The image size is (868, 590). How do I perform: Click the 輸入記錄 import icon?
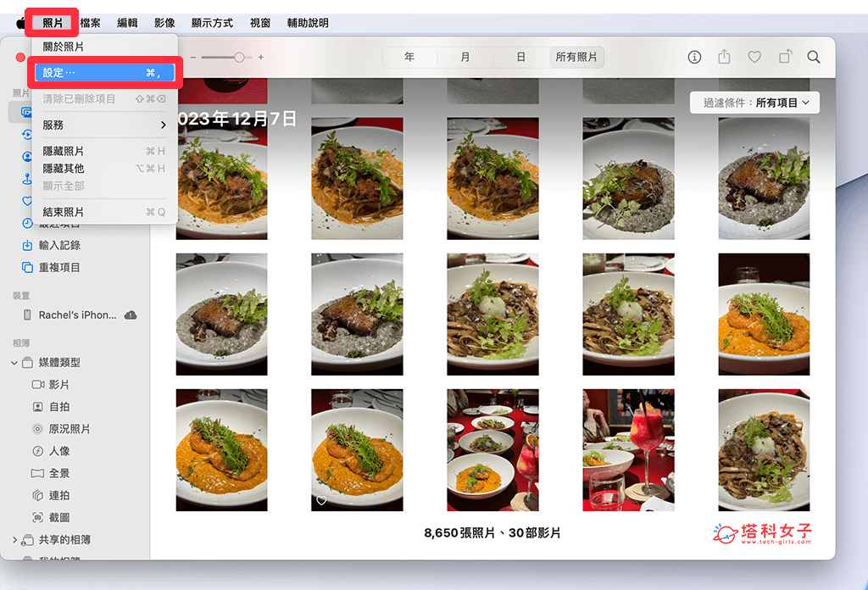[27, 245]
